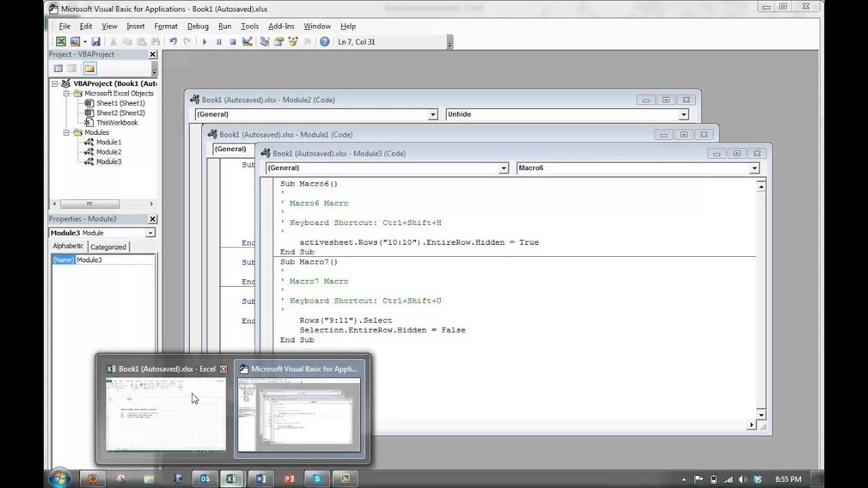This screenshot has width=868, height=488.
Task: Click the Windows Start button
Action: [59, 478]
